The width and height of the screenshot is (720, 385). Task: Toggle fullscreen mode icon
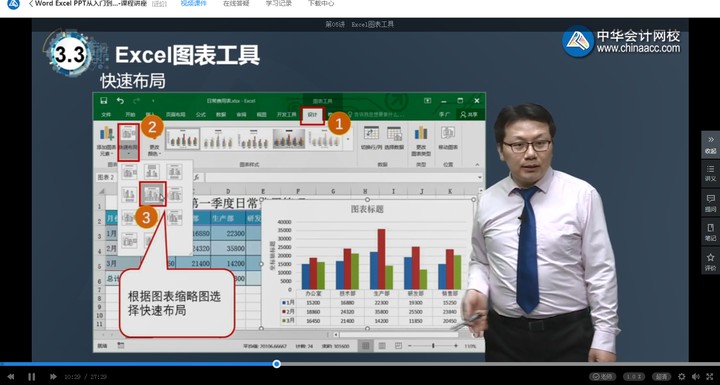click(710, 377)
